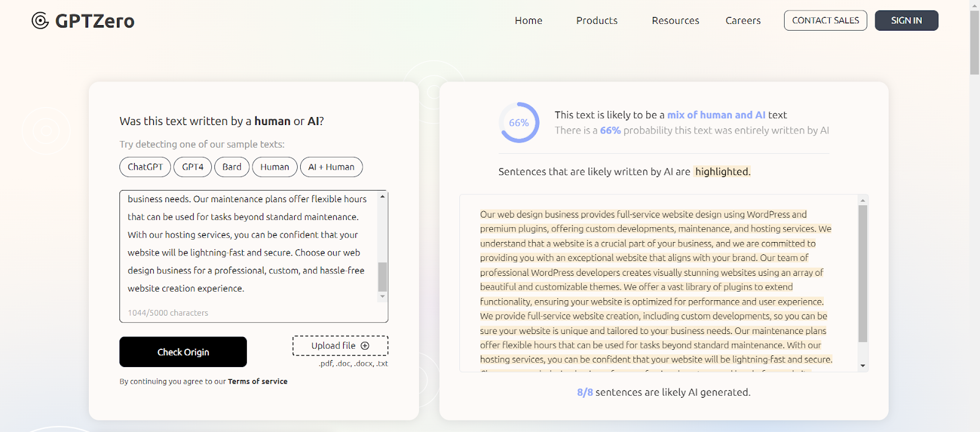This screenshot has width=980, height=432.
Task: Click the plus icon on Upload file
Action: pos(365,346)
